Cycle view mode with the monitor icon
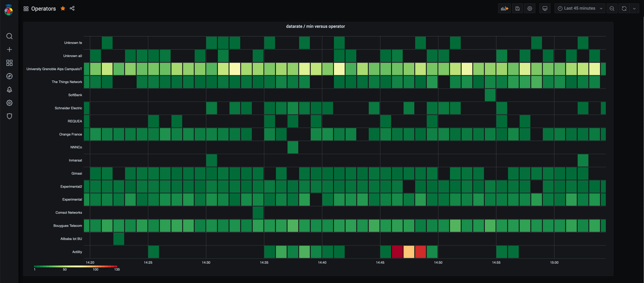The width and height of the screenshot is (644, 283). click(x=545, y=9)
